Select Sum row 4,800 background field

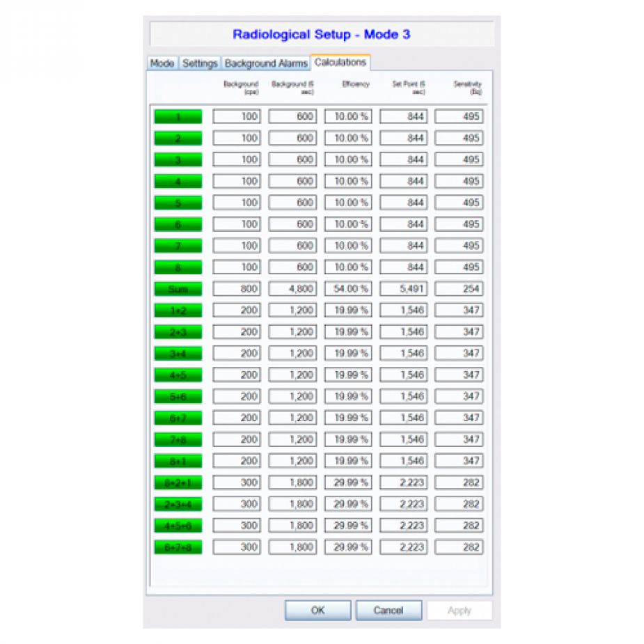point(292,289)
